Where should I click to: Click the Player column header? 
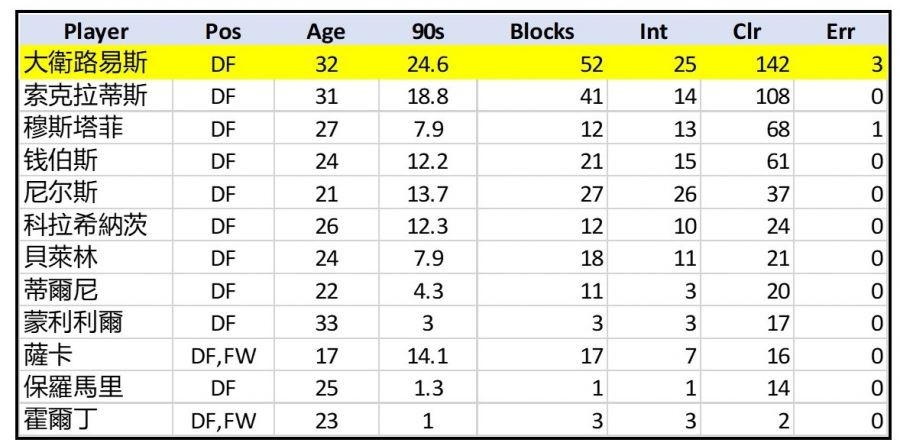[x=96, y=31]
